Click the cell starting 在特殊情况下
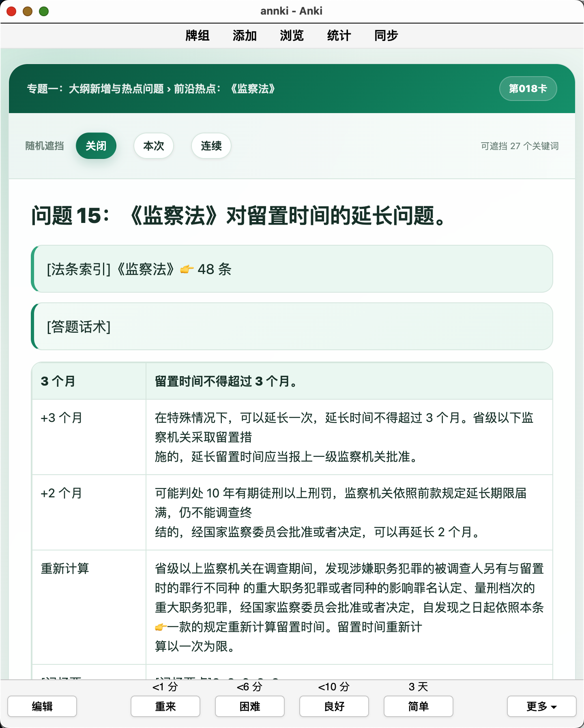 tap(349, 437)
